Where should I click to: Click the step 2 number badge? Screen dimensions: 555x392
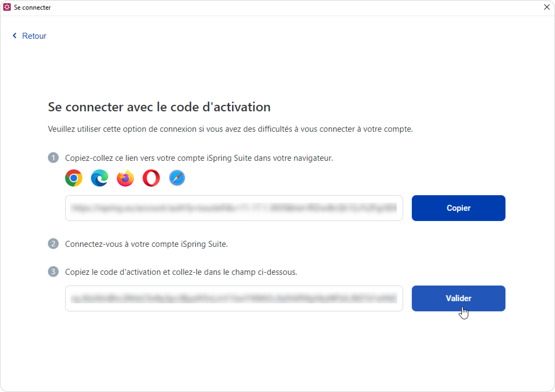click(53, 244)
